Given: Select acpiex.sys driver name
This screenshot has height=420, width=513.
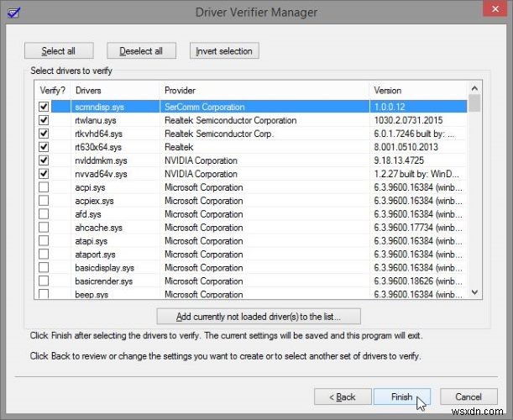Looking at the screenshot, I should [x=94, y=201].
